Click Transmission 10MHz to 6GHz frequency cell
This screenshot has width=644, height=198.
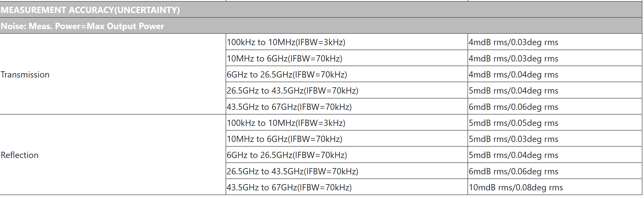point(284,58)
